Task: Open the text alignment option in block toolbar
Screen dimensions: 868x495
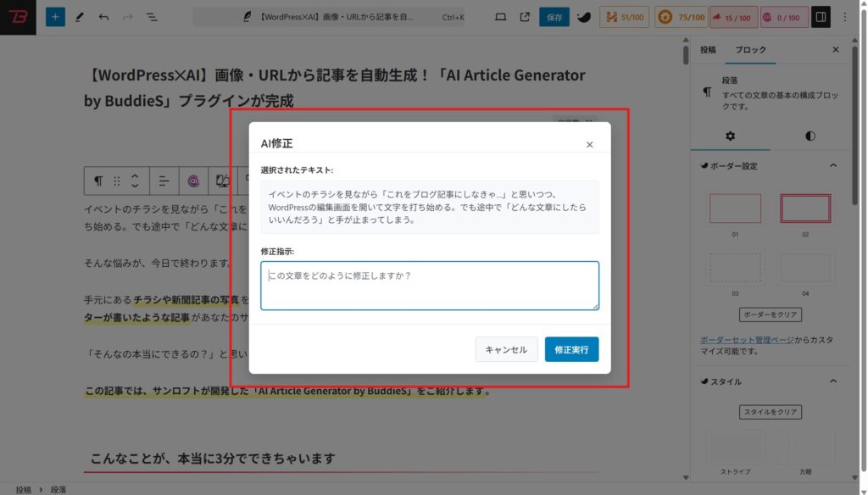Action: click(164, 181)
